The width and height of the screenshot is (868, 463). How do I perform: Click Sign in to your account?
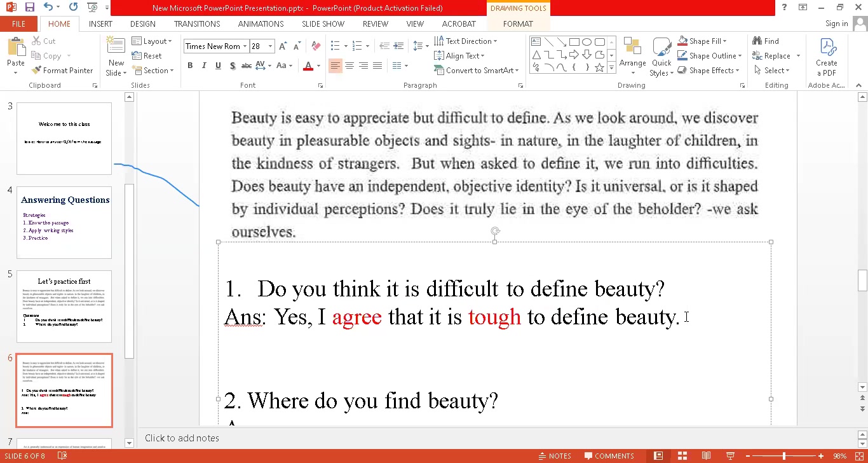click(x=836, y=24)
